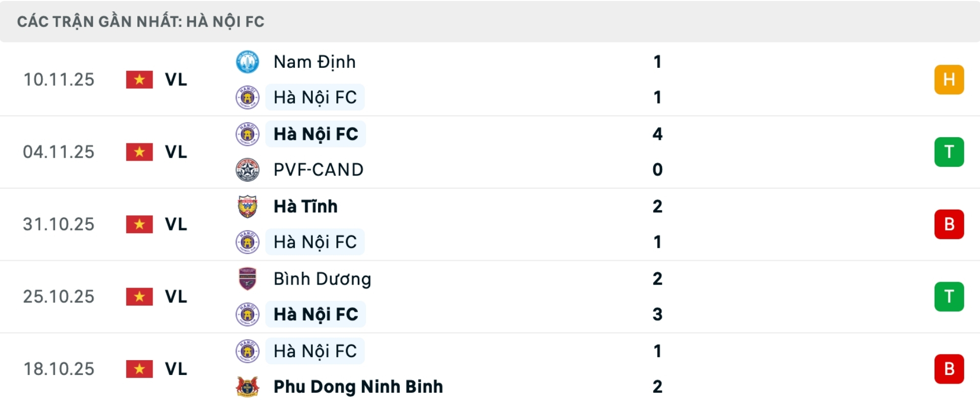Click the yellow H draw indicator

tap(949, 80)
